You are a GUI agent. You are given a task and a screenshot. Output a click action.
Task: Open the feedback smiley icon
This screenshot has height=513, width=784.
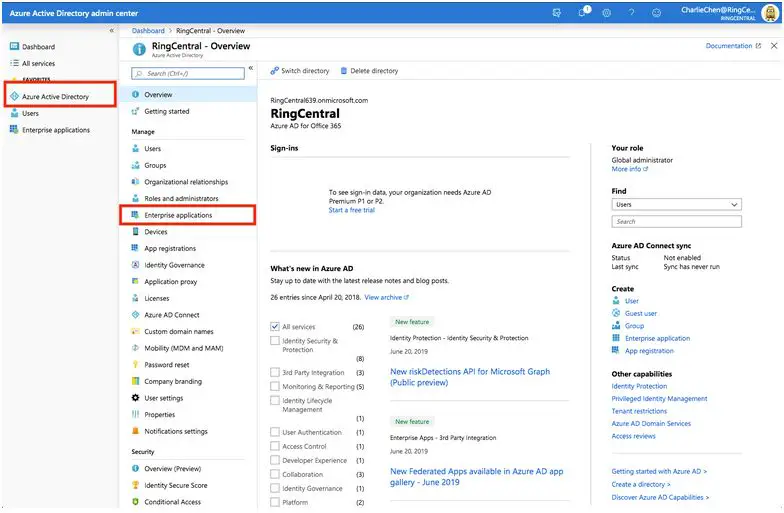[656, 13]
